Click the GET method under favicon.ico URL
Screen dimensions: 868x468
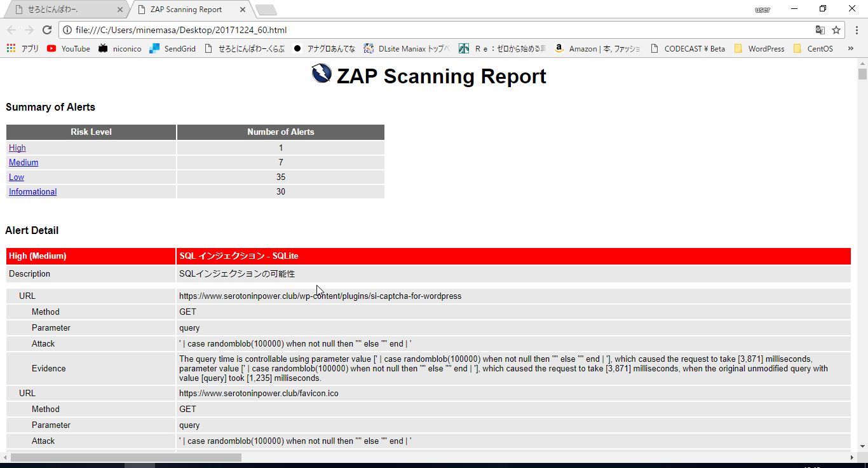click(x=187, y=409)
